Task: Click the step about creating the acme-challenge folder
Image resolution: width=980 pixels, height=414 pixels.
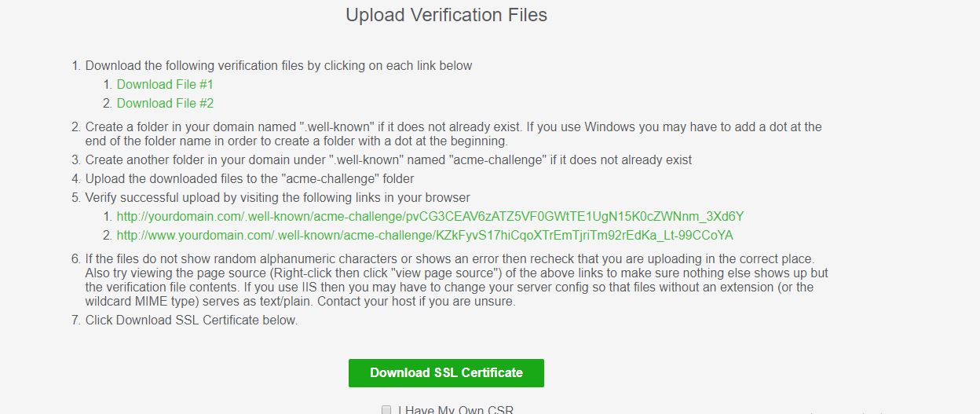Action: point(389,159)
